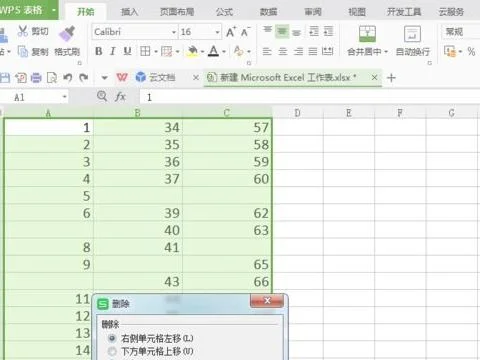480x360 pixels.
Task: Increase indent icon
Action: [328, 31]
